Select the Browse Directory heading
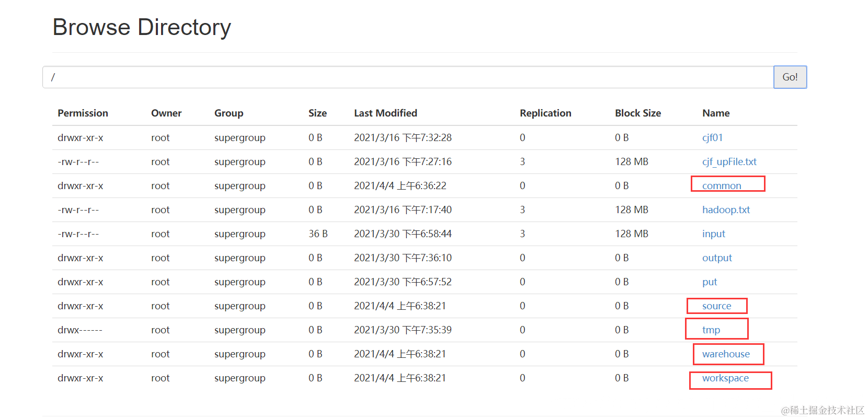This screenshot has height=419, width=868. [x=142, y=27]
